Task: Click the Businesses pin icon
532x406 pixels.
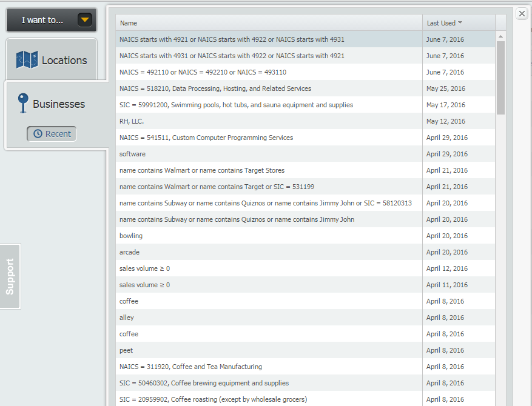Action: [23, 103]
